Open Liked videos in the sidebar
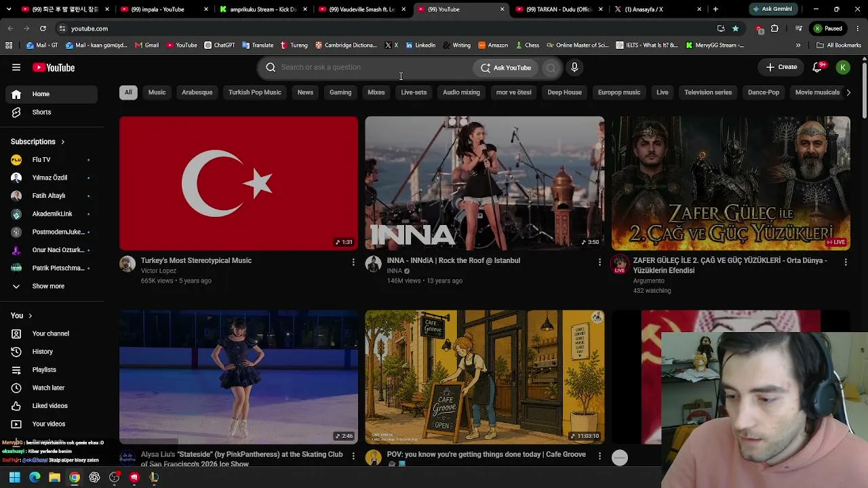 point(52,406)
